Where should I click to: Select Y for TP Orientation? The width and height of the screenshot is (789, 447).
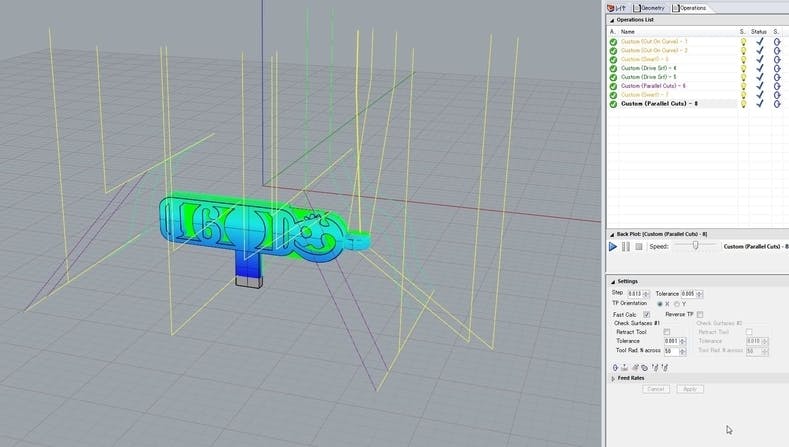coord(677,304)
